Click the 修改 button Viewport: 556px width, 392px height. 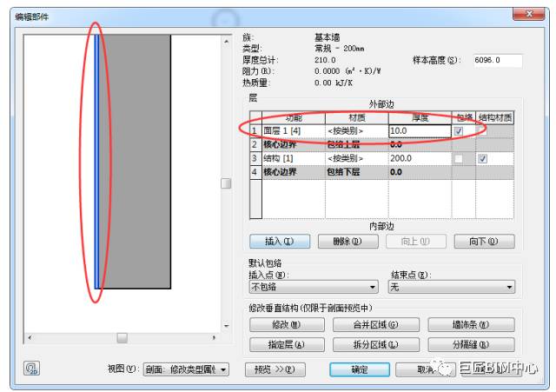coord(287,324)
